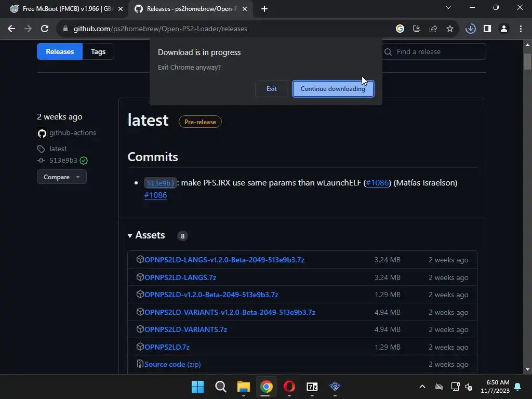Click package icon beside OPNPS2LD.7z
This screenshot has height=399, width=532.
tap(140, 347)
